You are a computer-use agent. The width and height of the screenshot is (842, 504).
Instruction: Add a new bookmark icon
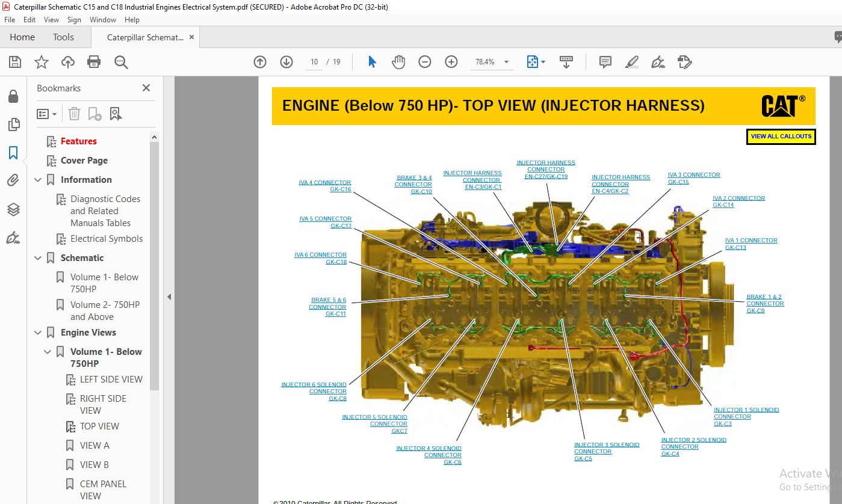[94, 114]
